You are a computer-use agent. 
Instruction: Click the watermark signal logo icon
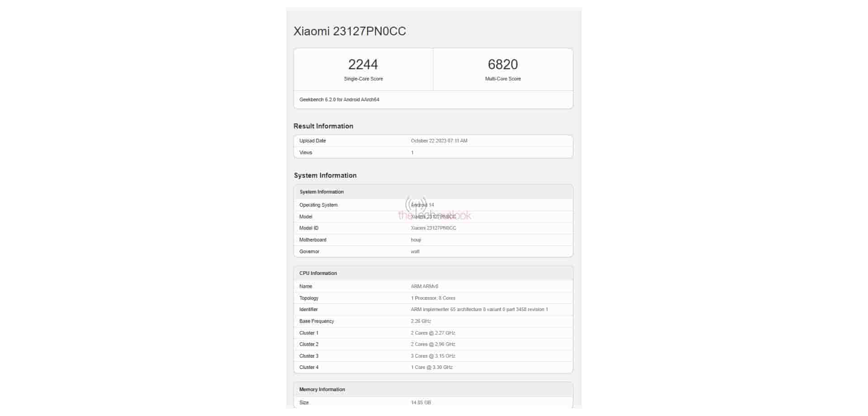[x=416, y=203]
